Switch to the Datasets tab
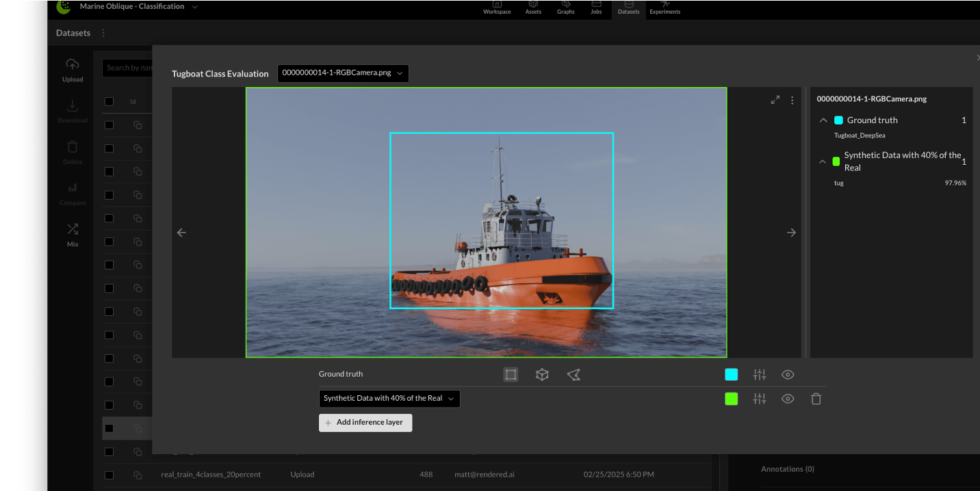980x491 pixels. click(x=628, y=8)
